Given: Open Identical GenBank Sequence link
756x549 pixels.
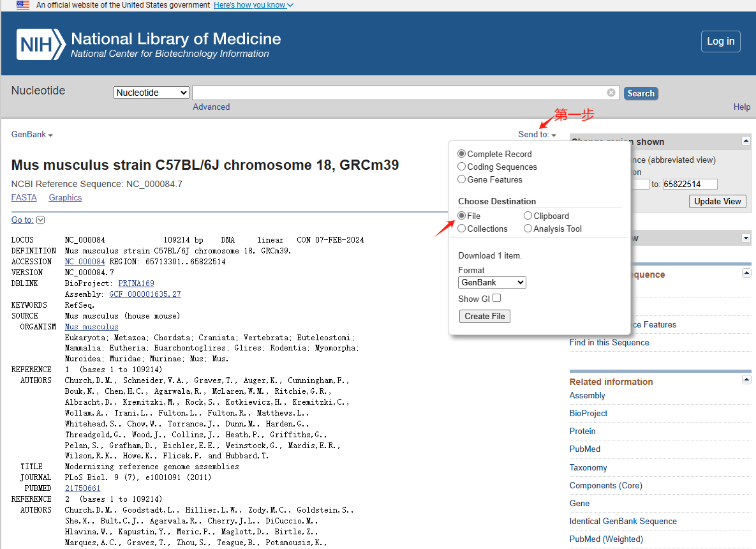Looking at the screenshot, I should (623, 521).
